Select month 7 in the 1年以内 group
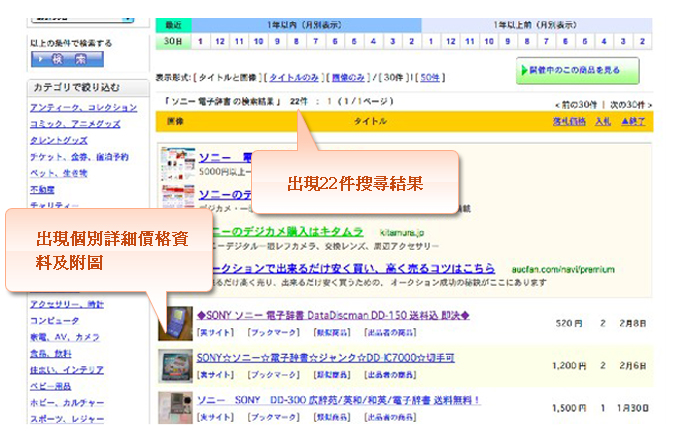The height and width of the screenshot is (447, 682). pos(316,41)
